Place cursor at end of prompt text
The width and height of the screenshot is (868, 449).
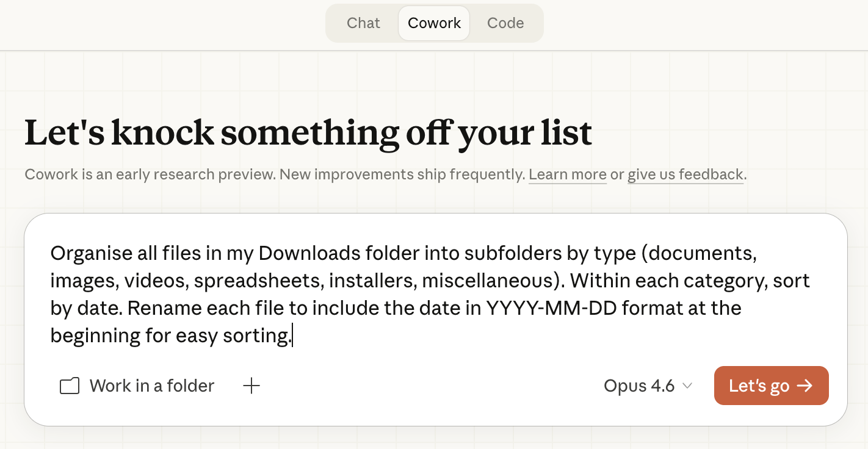(292, 336)
